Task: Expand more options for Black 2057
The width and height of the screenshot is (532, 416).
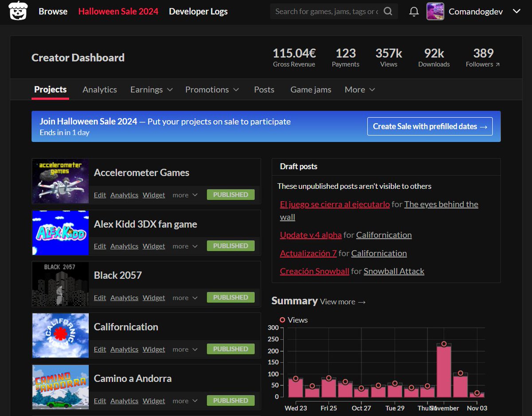Action: [x=185, y=298]
